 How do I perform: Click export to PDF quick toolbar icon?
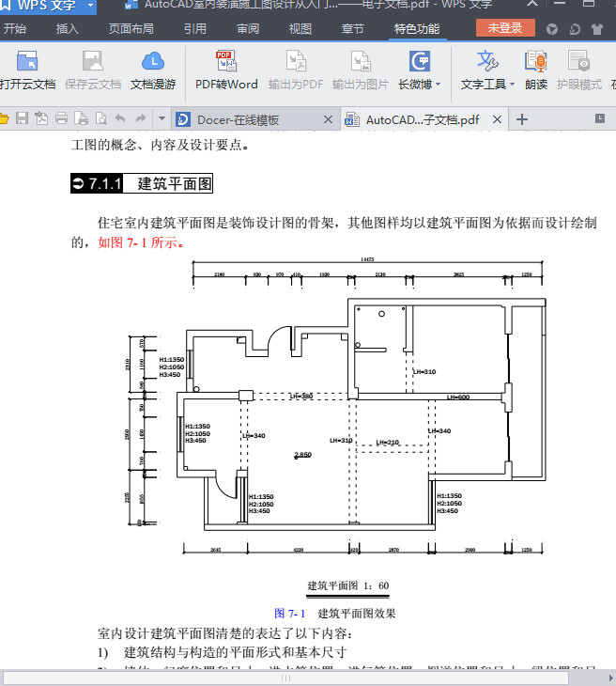[41, 118]
